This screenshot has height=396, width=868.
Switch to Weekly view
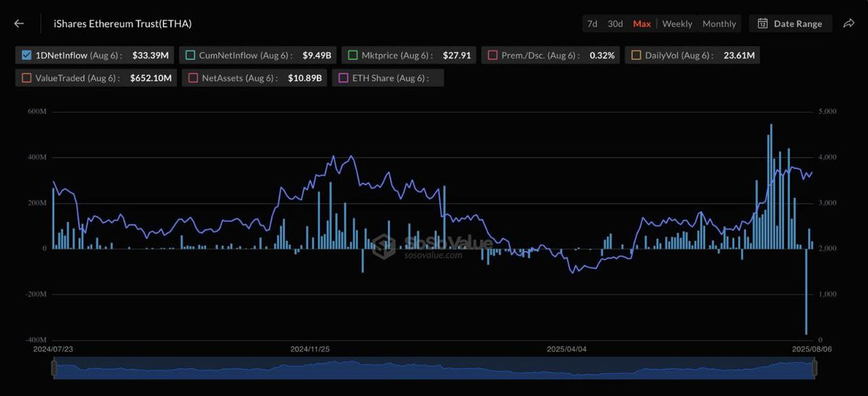click(x=677, y=24)
